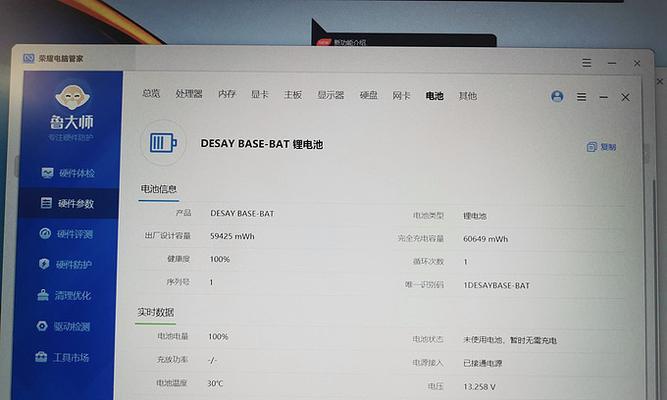This screenshot has height=400, width=667.
Task: Open 硬件防护 in sidebar
Action: point(66,265)
